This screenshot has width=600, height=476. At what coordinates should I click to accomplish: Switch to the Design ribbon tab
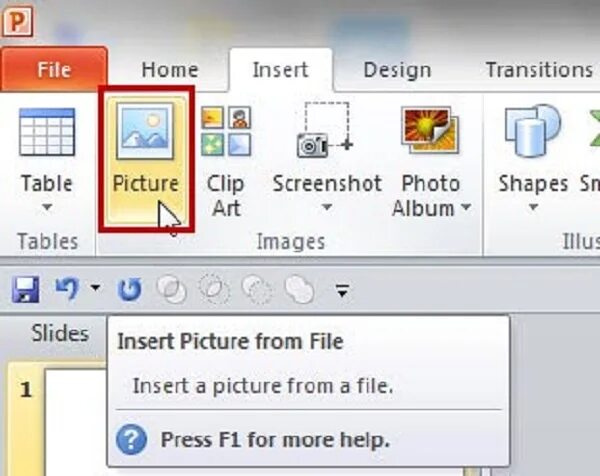(x=396, y=70)
